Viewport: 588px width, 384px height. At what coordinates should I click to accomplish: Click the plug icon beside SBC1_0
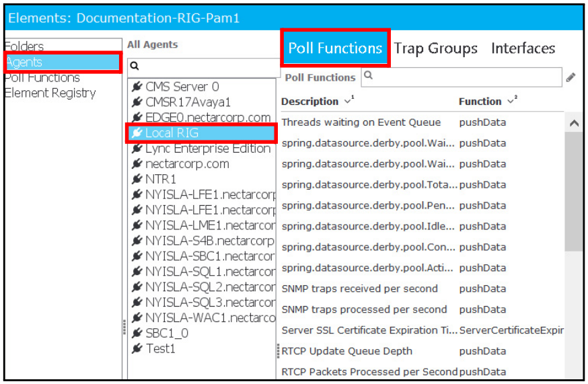pos(137,333)
